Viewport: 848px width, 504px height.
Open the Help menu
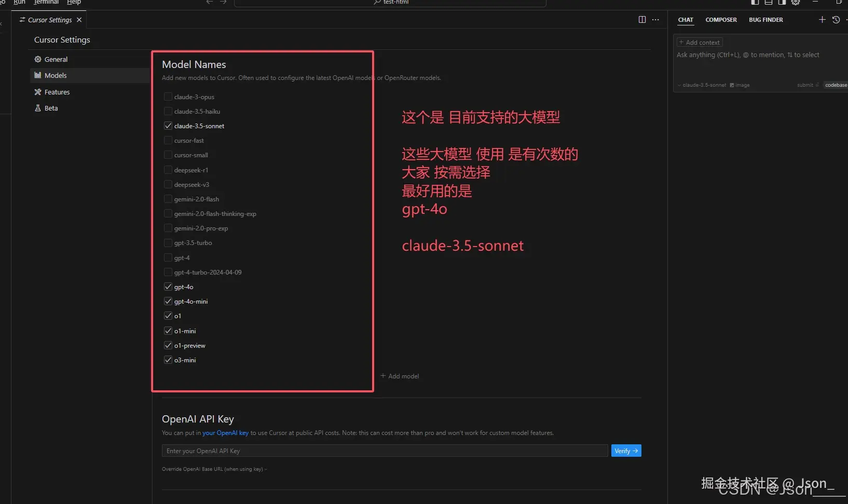coord(74,2)
